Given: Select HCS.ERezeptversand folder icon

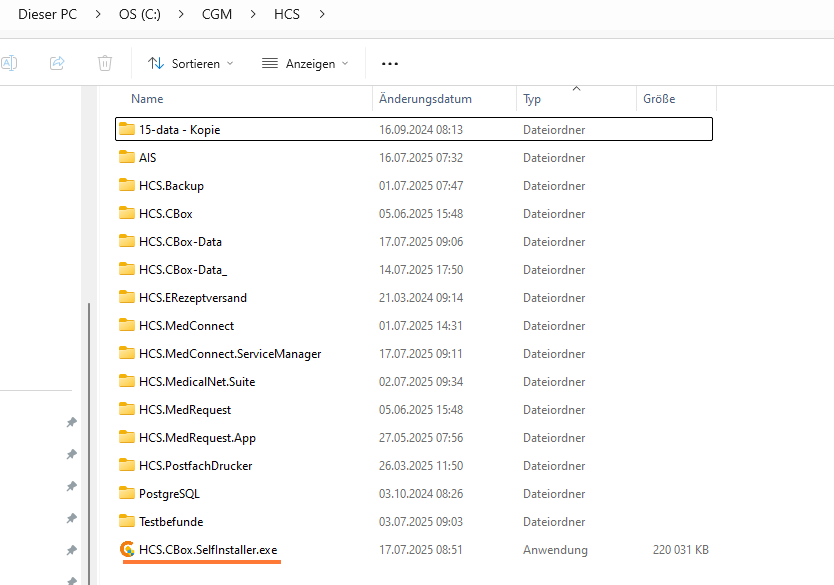Looking at the screenshot, I should [x=127, y=297].
